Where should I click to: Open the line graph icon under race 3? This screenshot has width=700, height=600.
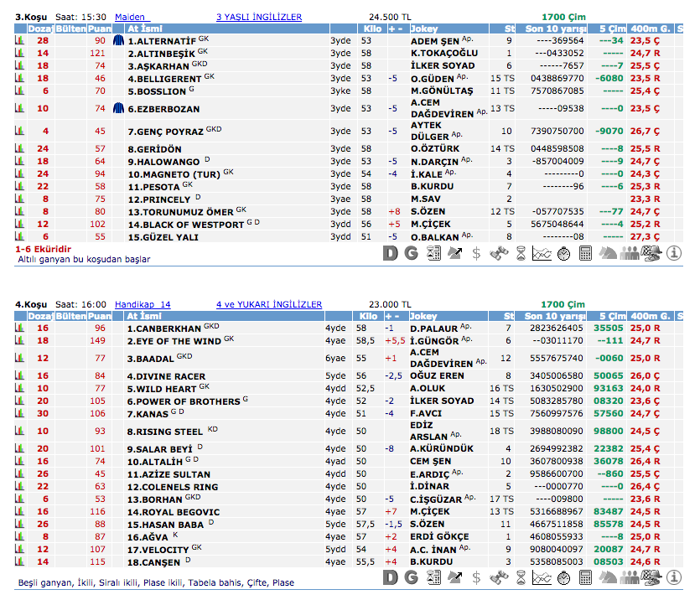(542, 253)
